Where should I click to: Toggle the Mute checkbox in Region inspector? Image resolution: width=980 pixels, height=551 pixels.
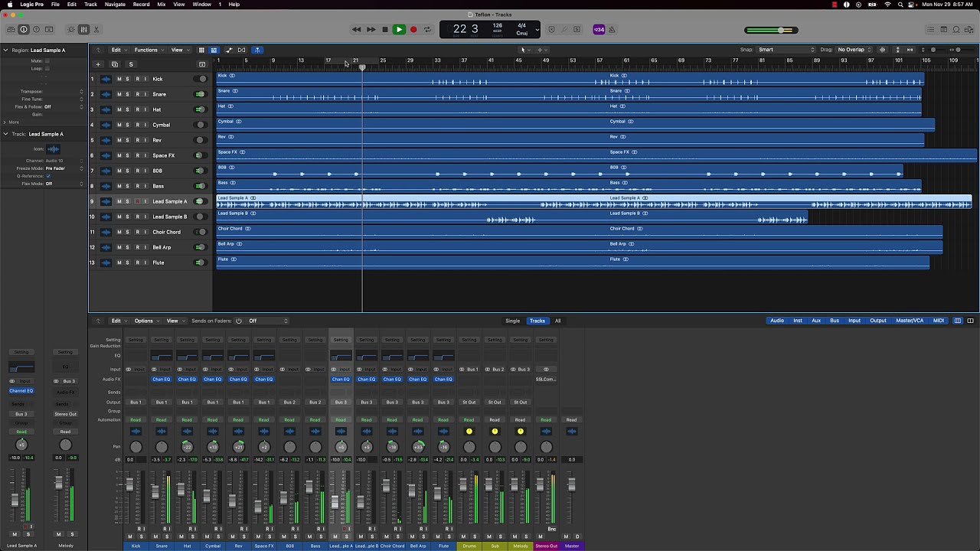click(x=47, y=60)
